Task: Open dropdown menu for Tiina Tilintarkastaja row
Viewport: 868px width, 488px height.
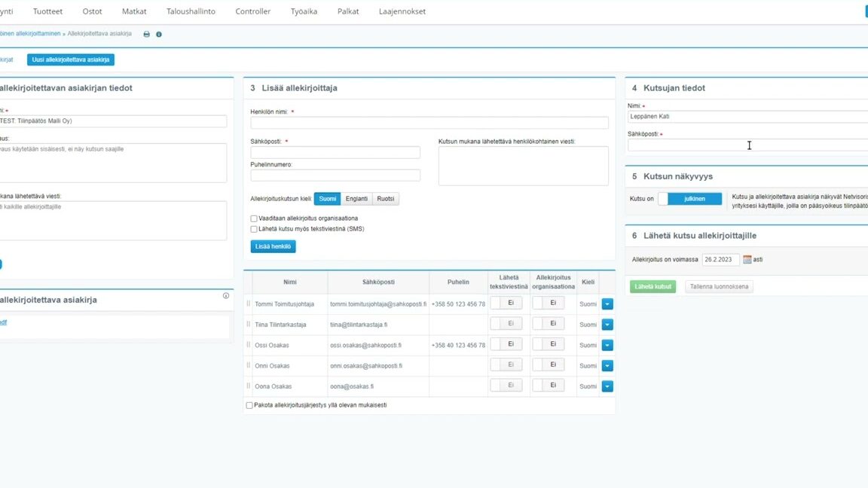Action: coord(607,325)
